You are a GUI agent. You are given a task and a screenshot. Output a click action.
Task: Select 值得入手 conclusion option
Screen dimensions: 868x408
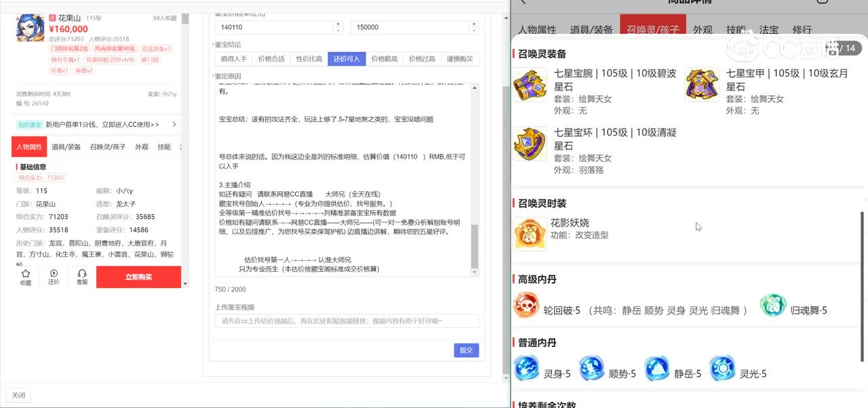tap(234, 59)
